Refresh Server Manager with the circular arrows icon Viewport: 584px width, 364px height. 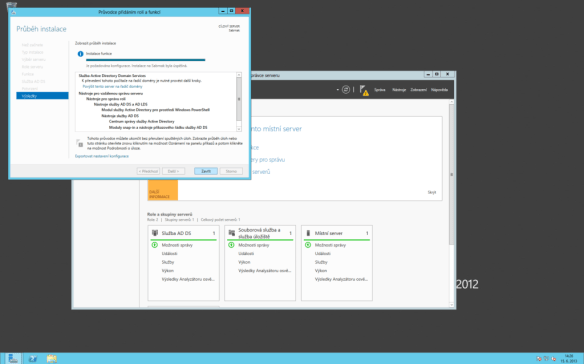pyautogui.click(x=346, y=89)
